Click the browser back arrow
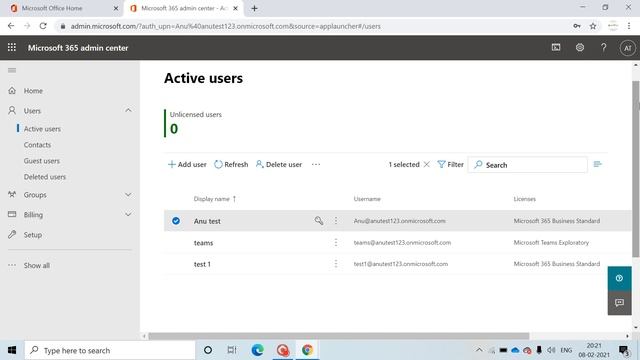The height and width of the screenshot is (360, 640). pos(11,26)
